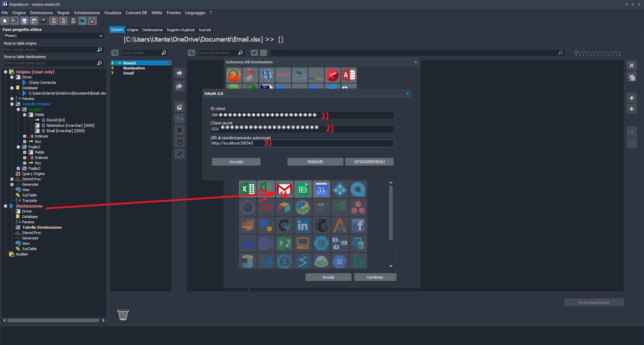
Task: Click the Avvia Importazione button
Action: coord(594,302)
